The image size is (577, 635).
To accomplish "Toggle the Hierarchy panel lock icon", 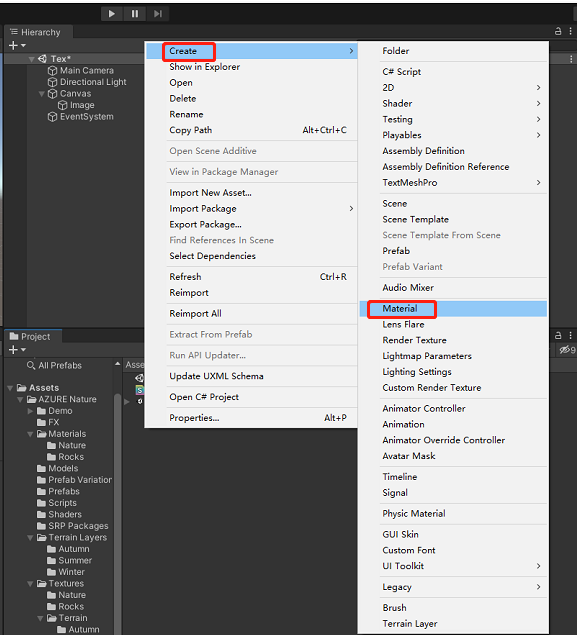I will point(558,31).
